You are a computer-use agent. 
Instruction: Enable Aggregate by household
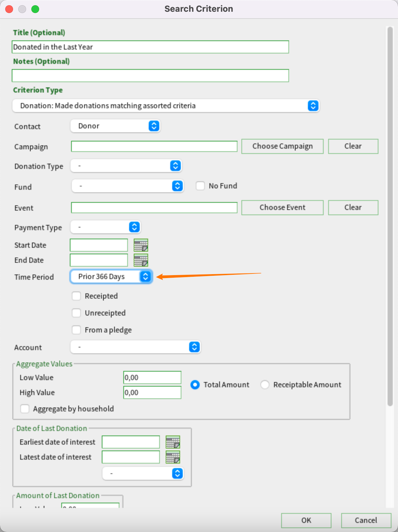click(x=25, y=409)
